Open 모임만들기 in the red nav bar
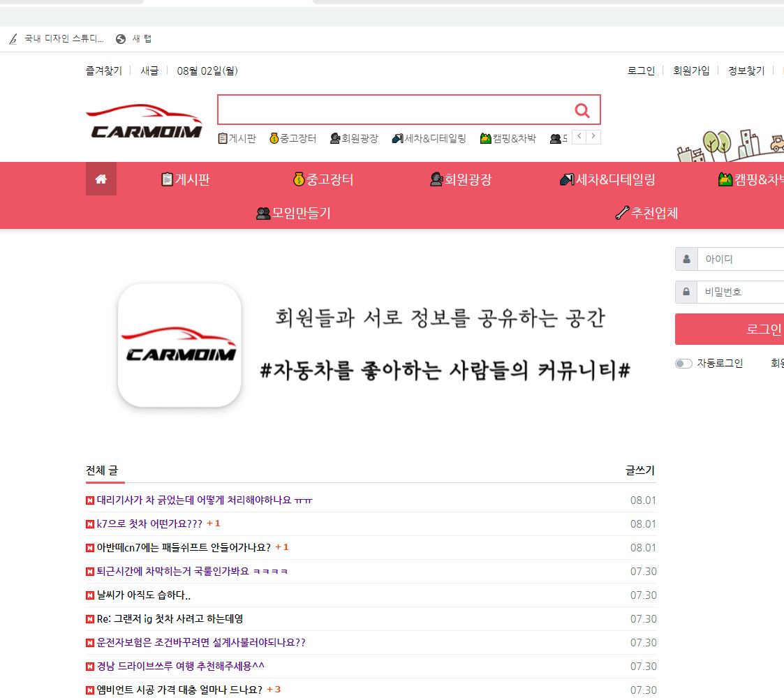 coord(293,213)
